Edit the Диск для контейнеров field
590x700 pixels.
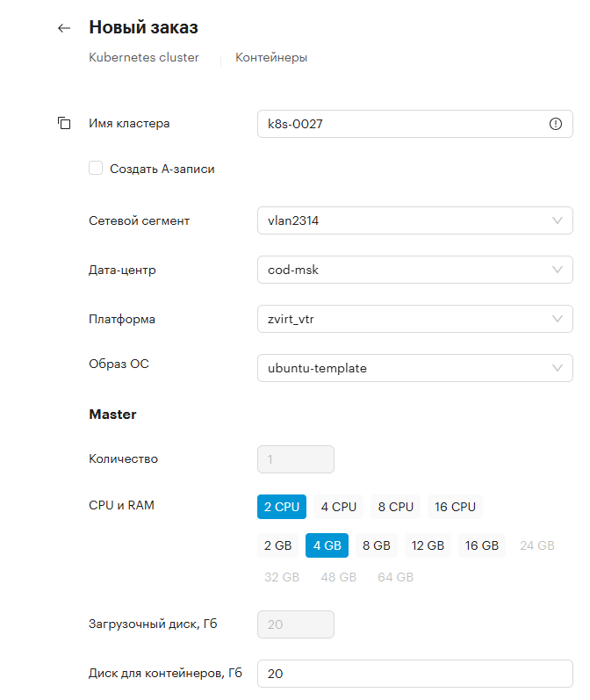pyautogui.click(x=415, y=674)
